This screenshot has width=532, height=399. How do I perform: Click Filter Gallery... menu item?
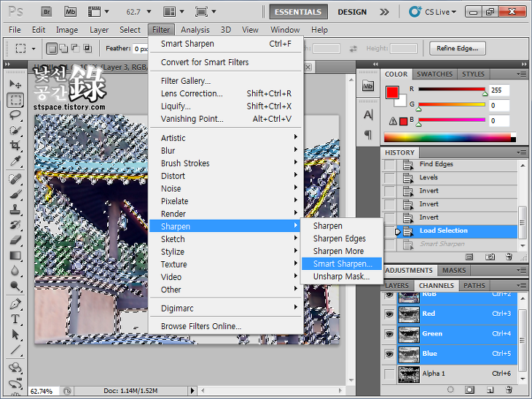point(225,81)
